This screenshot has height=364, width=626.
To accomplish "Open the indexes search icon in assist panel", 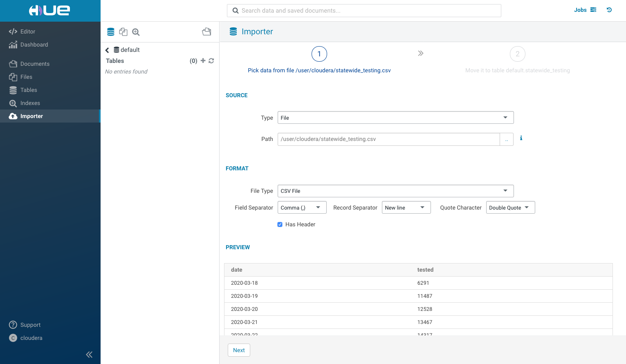I will pyautogui.click(x=136, y=32).
